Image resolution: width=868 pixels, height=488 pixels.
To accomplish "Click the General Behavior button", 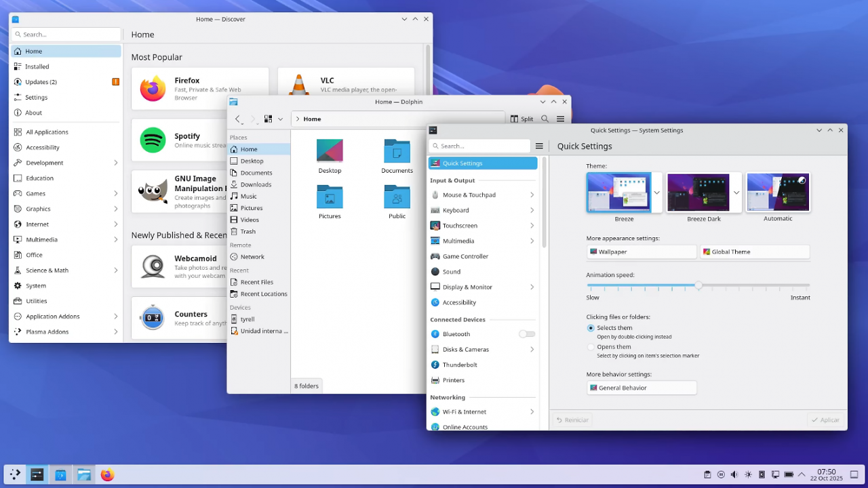I will click(x=642, y=388).
